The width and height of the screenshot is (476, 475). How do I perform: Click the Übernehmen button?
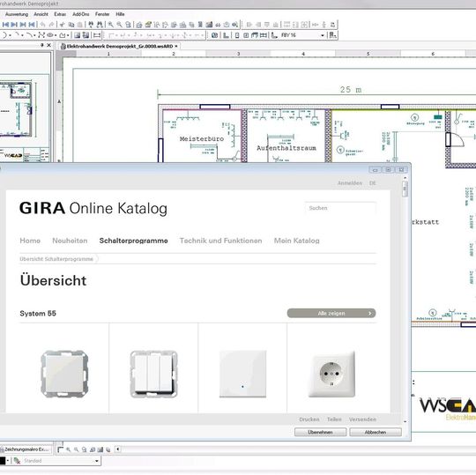pyautogui.click(x=320, y=432)
